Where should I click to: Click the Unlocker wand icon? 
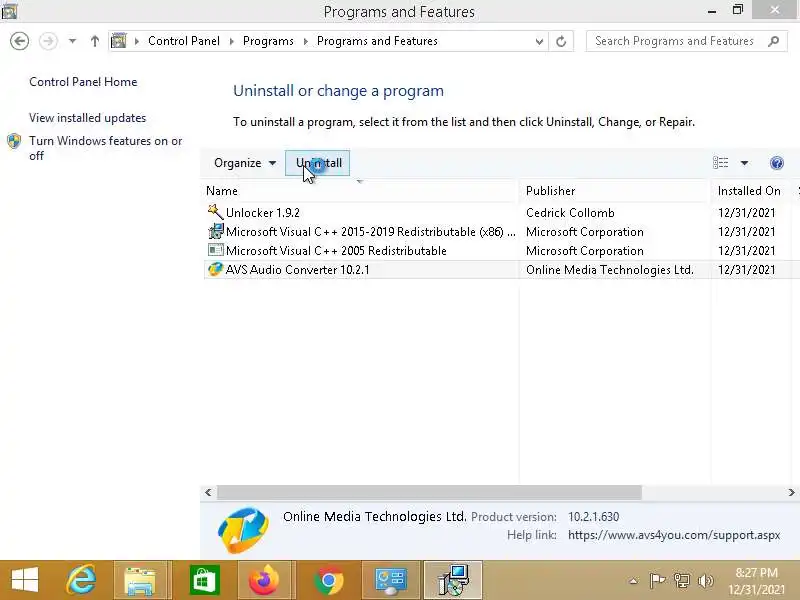(215, 212)
